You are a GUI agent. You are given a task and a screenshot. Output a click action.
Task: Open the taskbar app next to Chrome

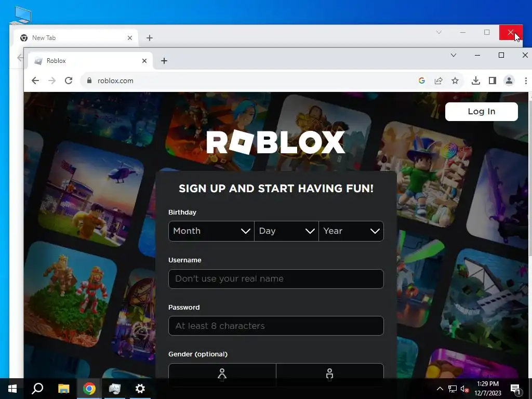pyautogui.click(x=115, y=389)
